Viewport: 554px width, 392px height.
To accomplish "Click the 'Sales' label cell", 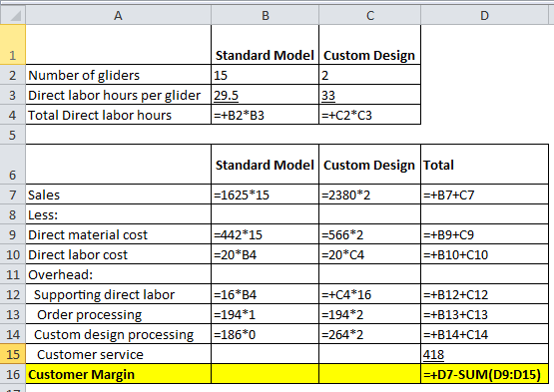I will point(119,195).
